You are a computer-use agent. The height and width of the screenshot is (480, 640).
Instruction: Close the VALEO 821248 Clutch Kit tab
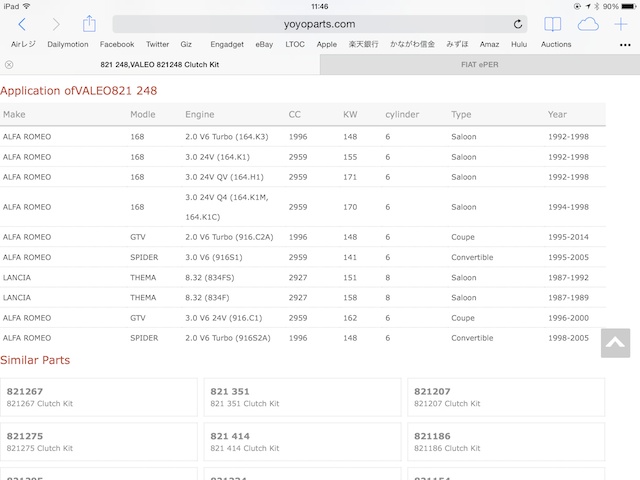click(9, 64)
